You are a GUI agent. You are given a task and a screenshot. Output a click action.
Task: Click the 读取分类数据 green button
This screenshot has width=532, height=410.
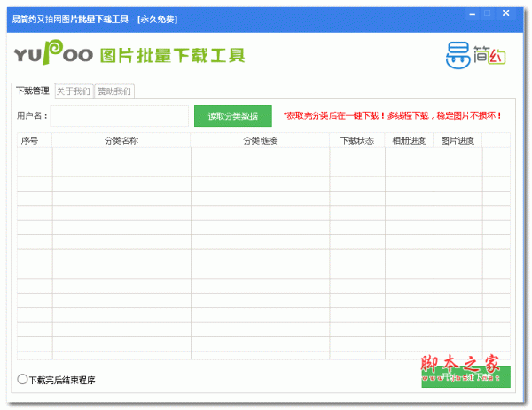click(232, 115)
